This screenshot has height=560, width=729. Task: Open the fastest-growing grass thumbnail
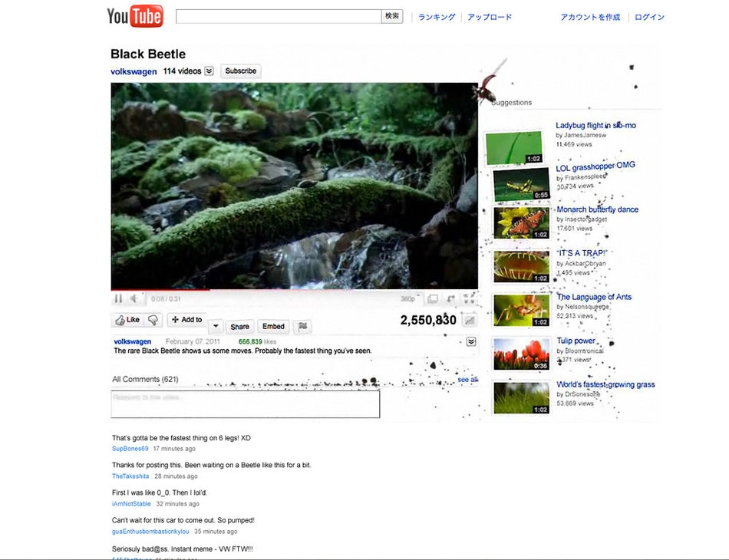(521, 398)
